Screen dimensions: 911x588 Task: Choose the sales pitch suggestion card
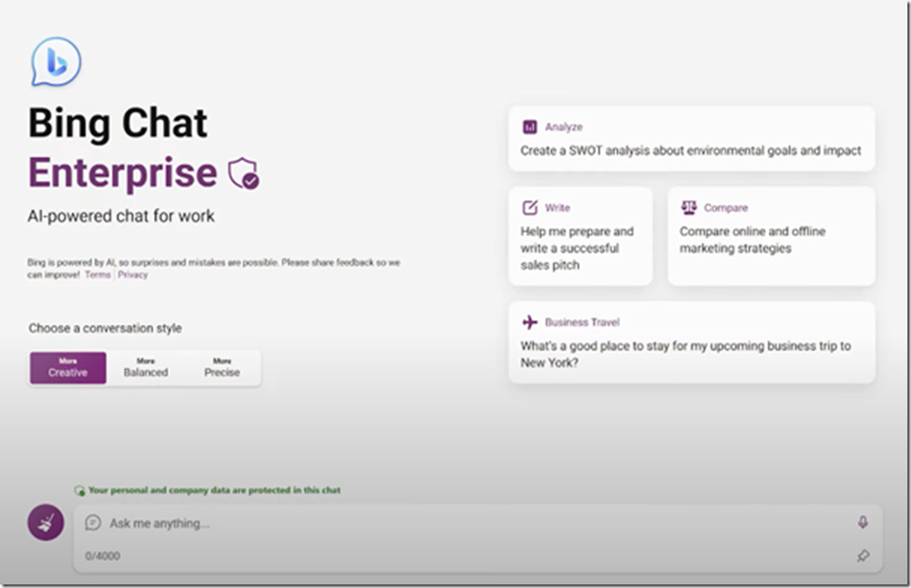tap(580, 236)
